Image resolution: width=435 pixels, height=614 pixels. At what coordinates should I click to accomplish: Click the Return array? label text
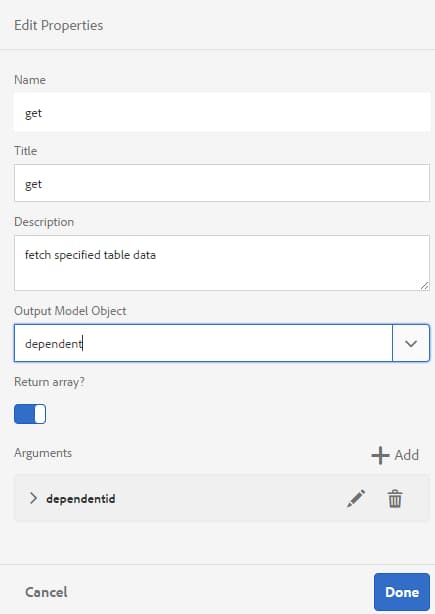pyautogui.click(x=49, y=382)
